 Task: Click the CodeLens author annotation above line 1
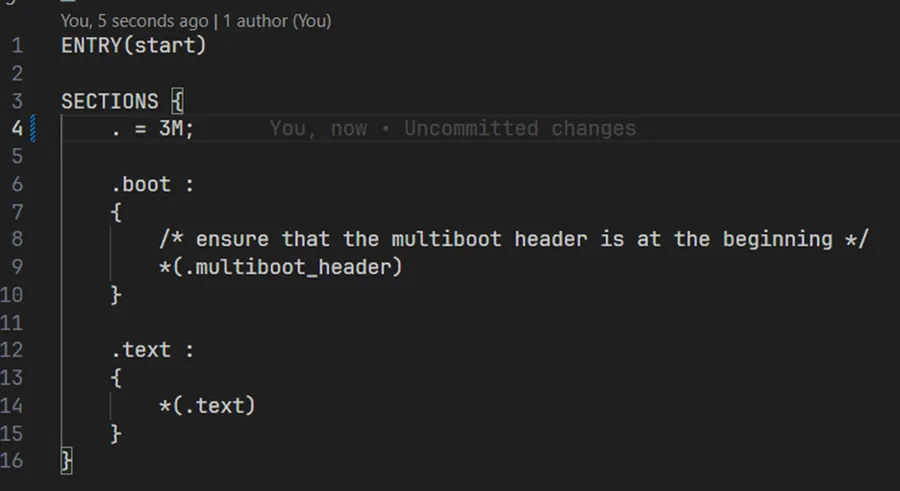coord(196,21)
